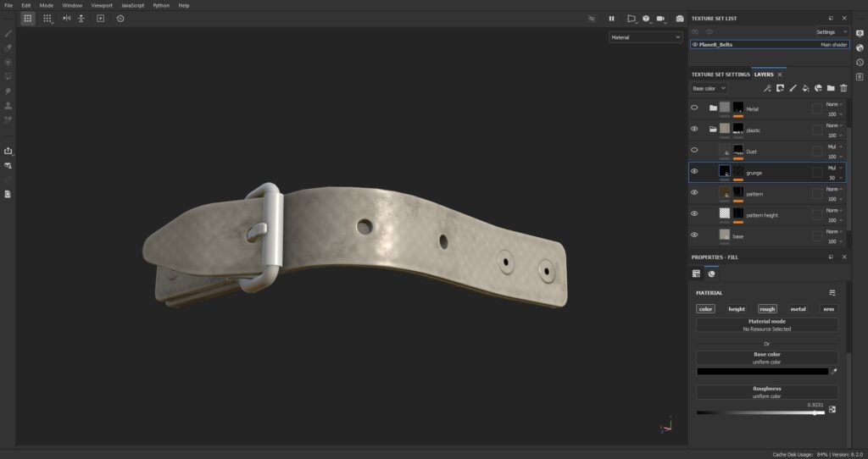Select the Eraser tool

[x=8, y=47]
